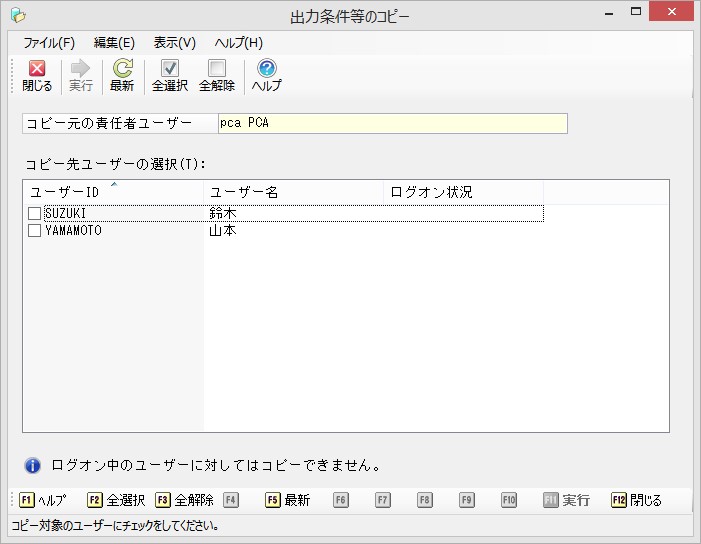Click the Deselect All (全解除) toolbar icon
The height and width of the screenshot is (544, 701).
tap(216, 69)
